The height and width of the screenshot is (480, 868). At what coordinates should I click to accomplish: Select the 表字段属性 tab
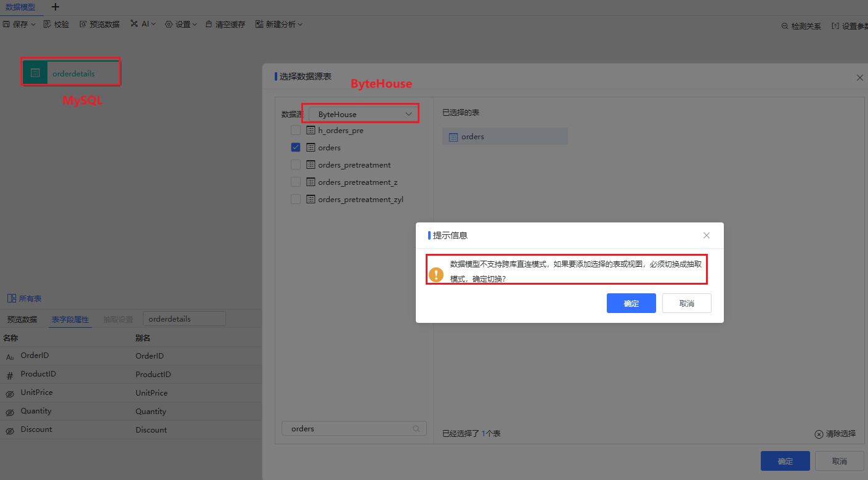pos(70,319)
